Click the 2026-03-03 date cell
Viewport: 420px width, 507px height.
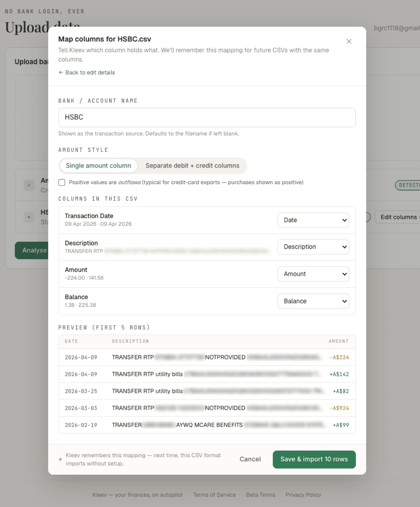[x=81, y=408]
